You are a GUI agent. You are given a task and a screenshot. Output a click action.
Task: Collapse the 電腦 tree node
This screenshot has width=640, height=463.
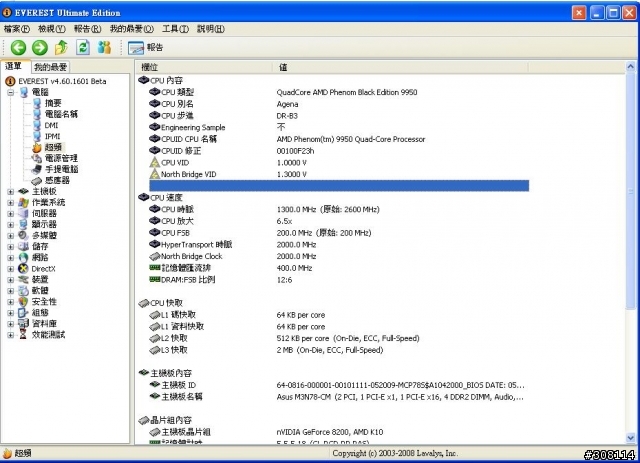(11, 92)
